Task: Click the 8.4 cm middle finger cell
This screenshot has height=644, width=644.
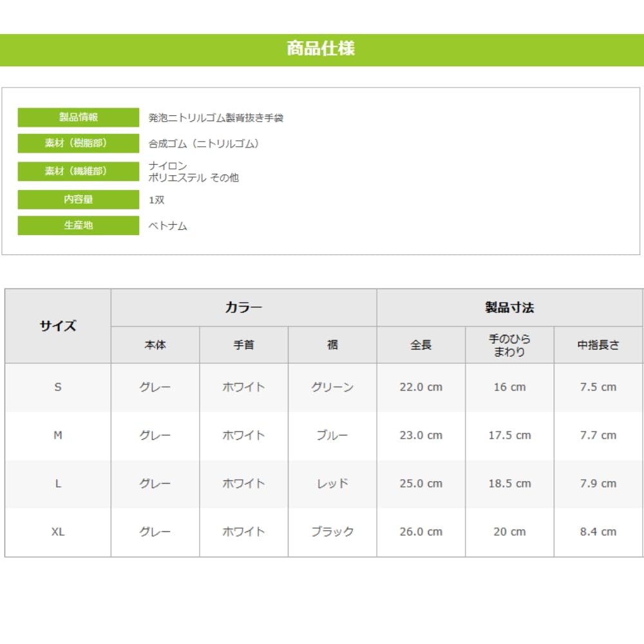Action: [x=598, y=532]
